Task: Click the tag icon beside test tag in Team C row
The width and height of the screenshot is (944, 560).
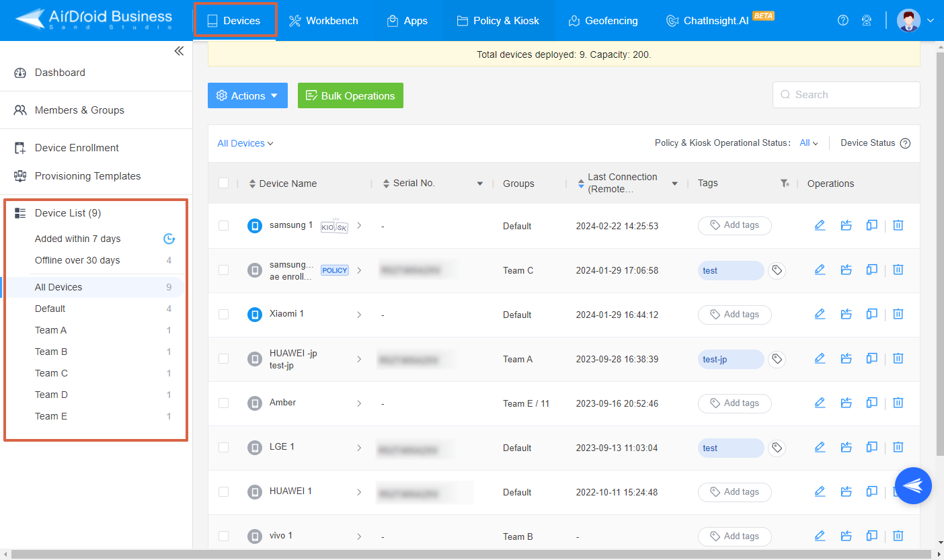Action: [x=777, y=270]
